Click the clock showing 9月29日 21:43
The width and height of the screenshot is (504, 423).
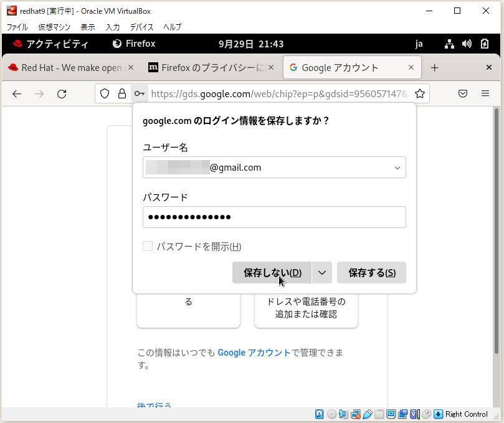[x=251, y=44]
